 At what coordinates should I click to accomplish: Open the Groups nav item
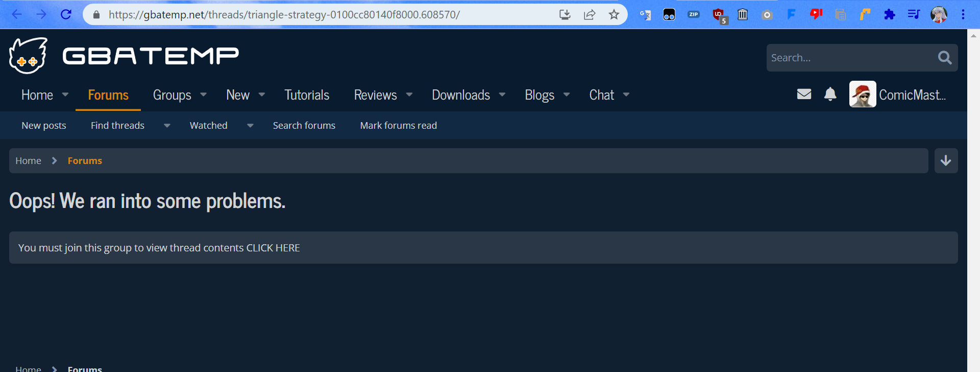pyautogui.click(x=172, y=95)
